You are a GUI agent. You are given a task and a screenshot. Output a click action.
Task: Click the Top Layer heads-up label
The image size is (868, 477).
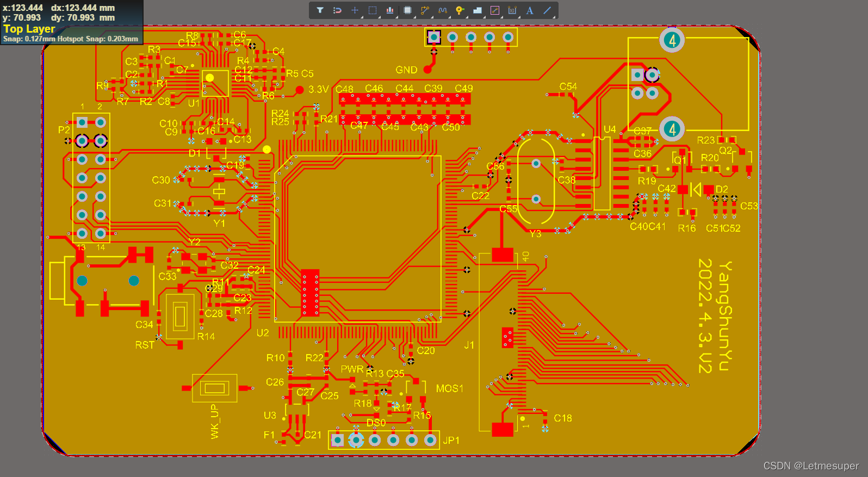(x=29, y=29)
